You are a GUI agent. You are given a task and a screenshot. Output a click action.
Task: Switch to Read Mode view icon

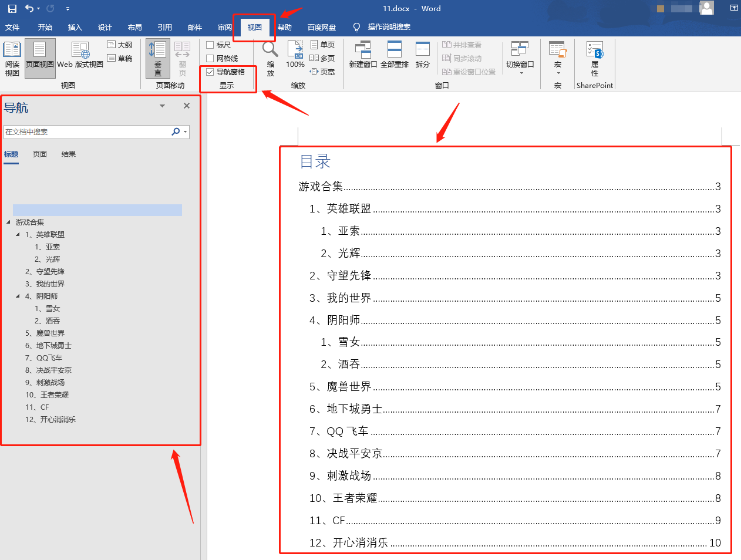point(12,50)
